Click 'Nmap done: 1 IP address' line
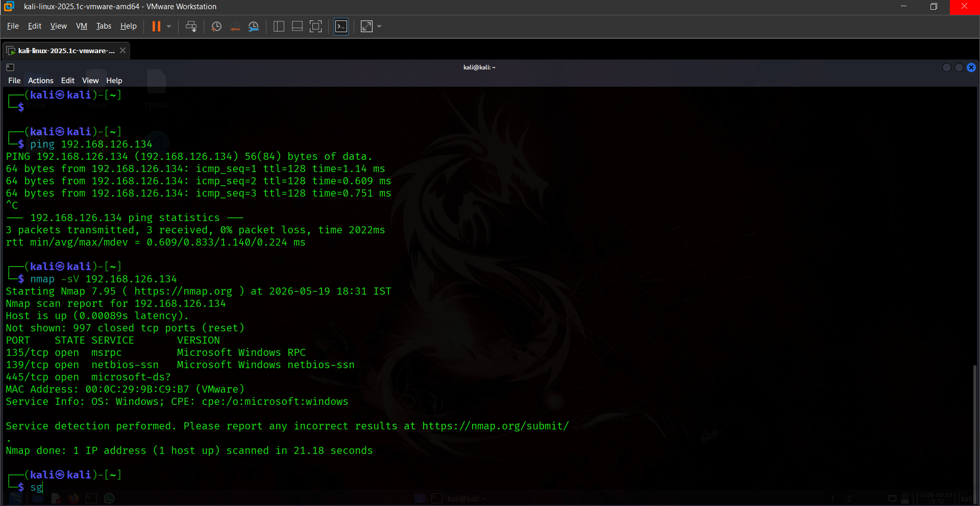 189,451
